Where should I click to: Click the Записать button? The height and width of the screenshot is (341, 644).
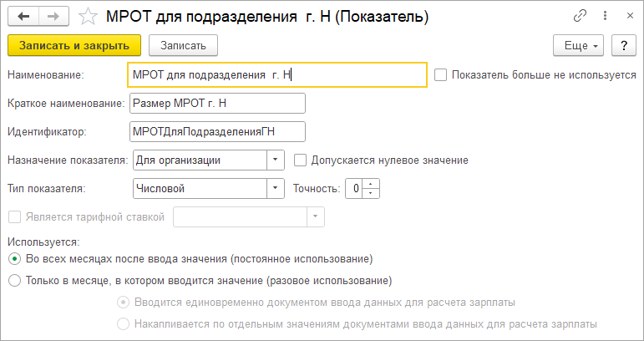(183, 45)
